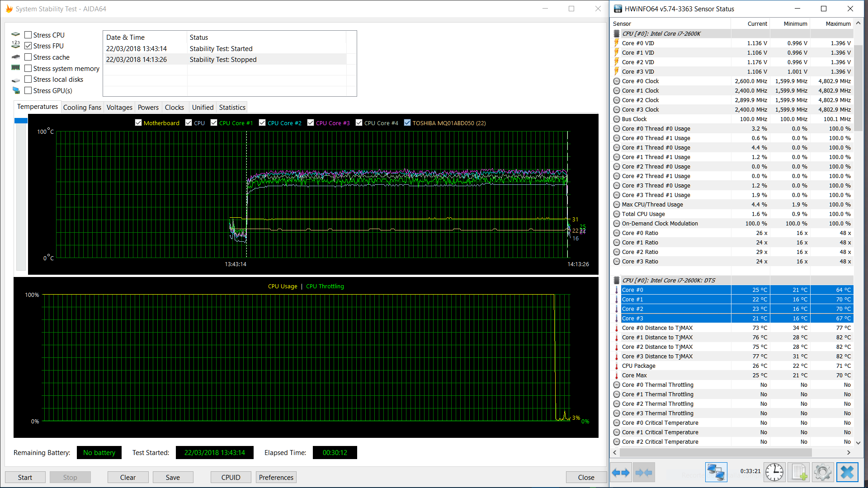Image resolution: width=868 pixels, height=488 pixels.
Task: Toggle the Motherboard graph checkbox
Action: 138,123
